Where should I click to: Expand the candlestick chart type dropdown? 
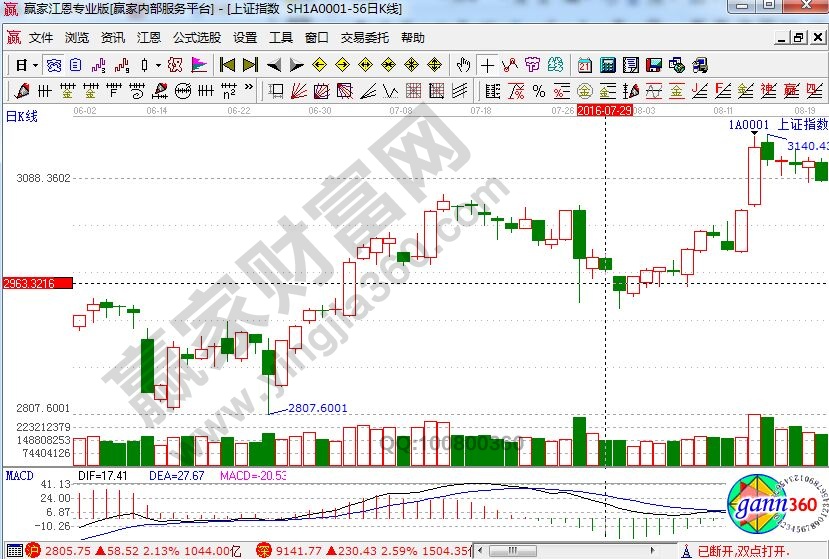[158, 65]
